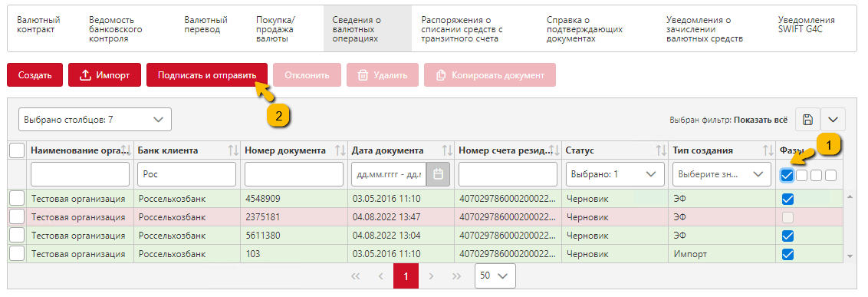868x297 pixels.
Task: Sort by Номер документа column arrows
Action: click(x=340, y=150)
